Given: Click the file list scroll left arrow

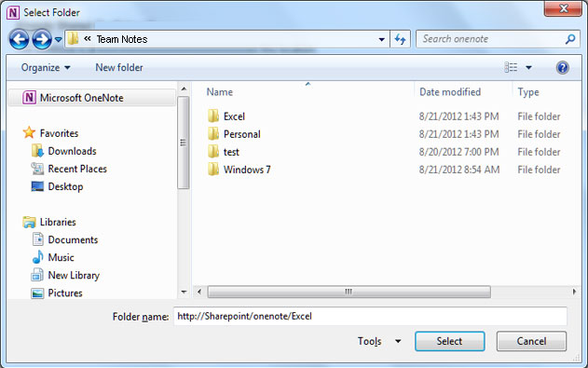Looking at the screenshot, I should click(199, 292).
